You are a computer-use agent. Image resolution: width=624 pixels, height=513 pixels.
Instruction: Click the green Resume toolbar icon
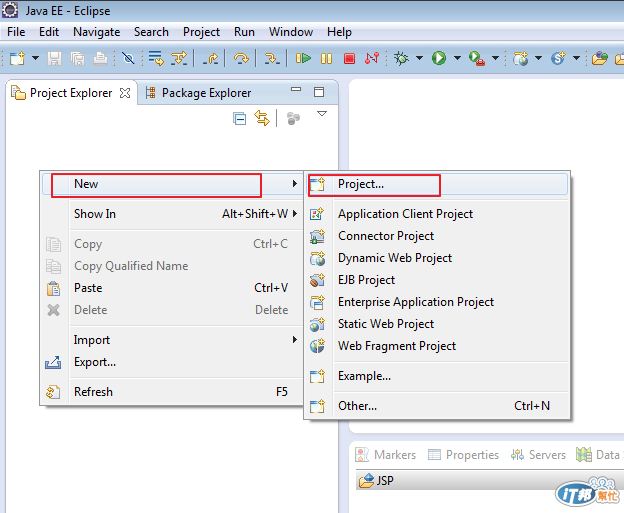point(303,59)
